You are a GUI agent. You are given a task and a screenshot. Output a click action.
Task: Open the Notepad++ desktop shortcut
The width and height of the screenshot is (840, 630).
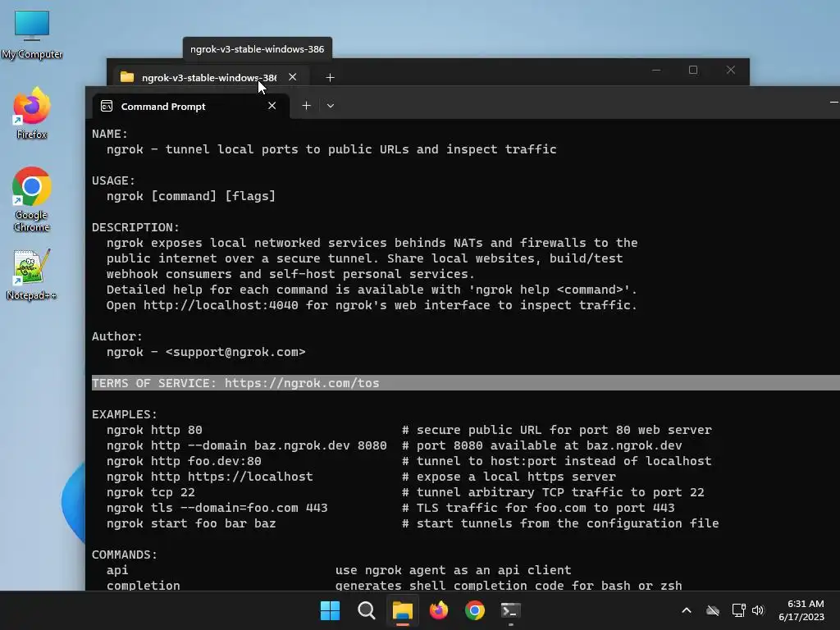[x=31, y=274]
